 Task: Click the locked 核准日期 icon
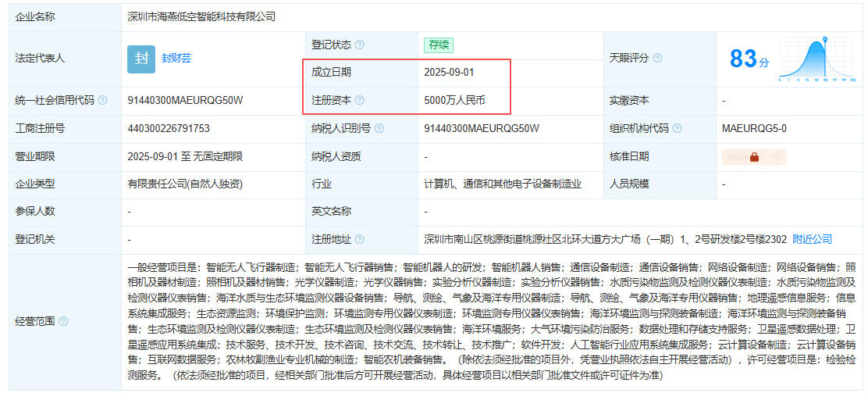754,157
